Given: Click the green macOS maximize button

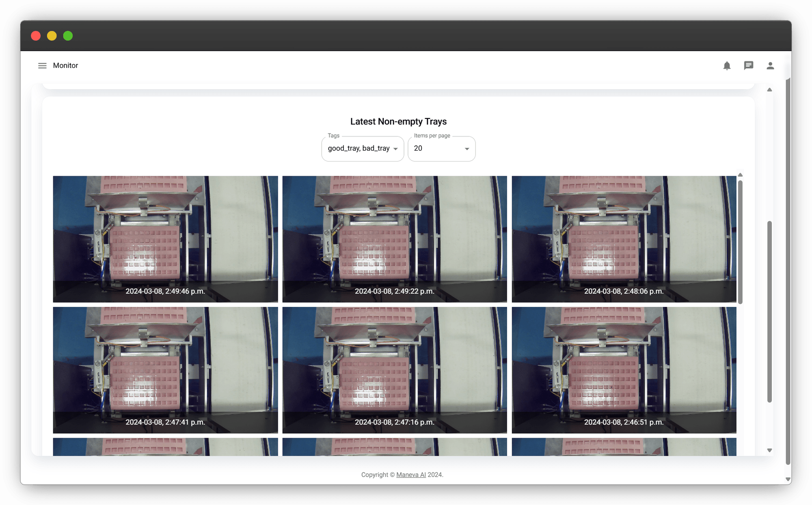Looking at the screenshot, I should (68, 36).
